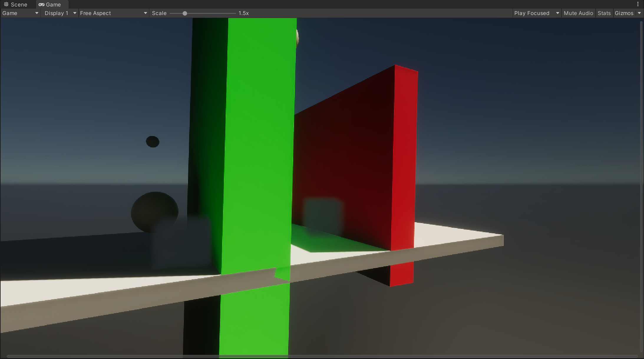Switch to the Scene tab

coord(16,4)
